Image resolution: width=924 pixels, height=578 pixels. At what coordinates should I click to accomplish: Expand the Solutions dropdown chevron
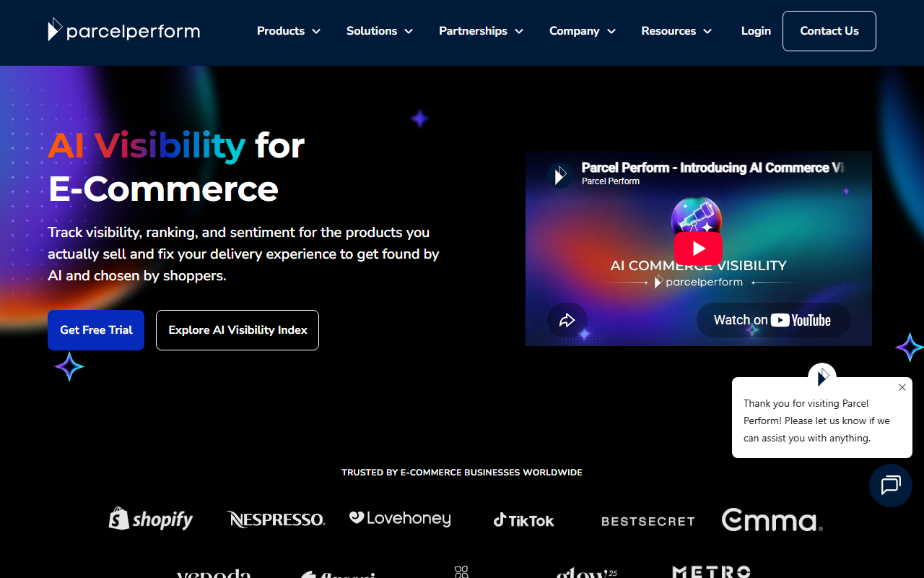pyautogui.click(x=409, y=31)
